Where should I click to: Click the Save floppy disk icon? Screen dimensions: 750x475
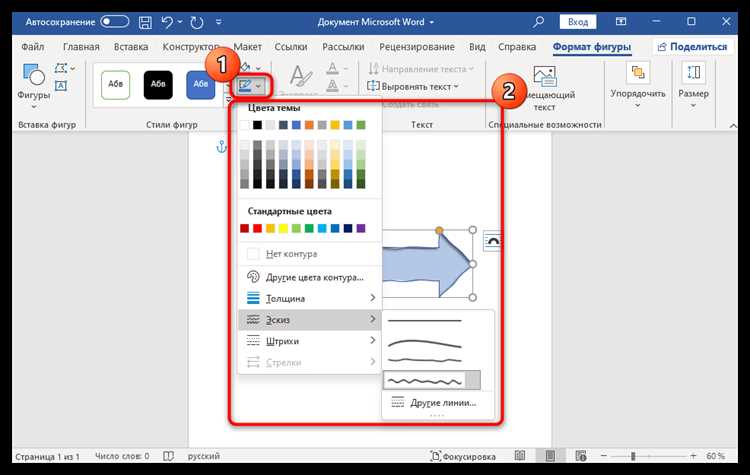[x=145, y=22]
